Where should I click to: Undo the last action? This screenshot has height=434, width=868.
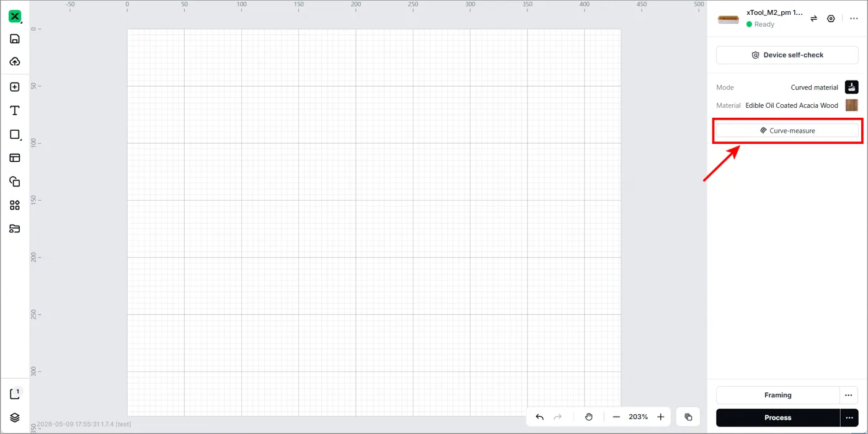point(539,417)
